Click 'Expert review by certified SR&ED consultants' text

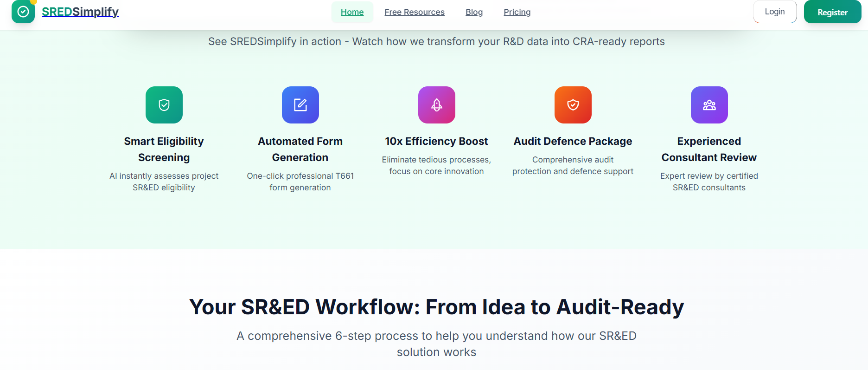pyautogui.click(x=709, y=182)
